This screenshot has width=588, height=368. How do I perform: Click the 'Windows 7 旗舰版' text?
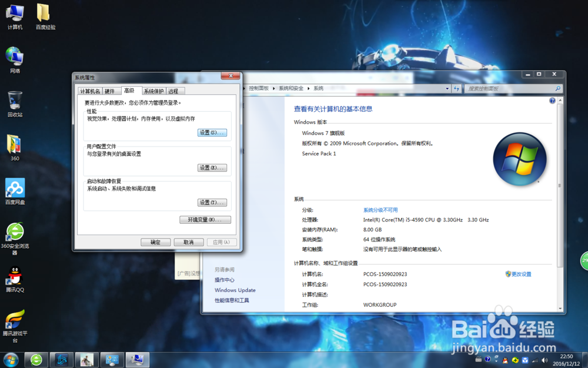[323, 133]
